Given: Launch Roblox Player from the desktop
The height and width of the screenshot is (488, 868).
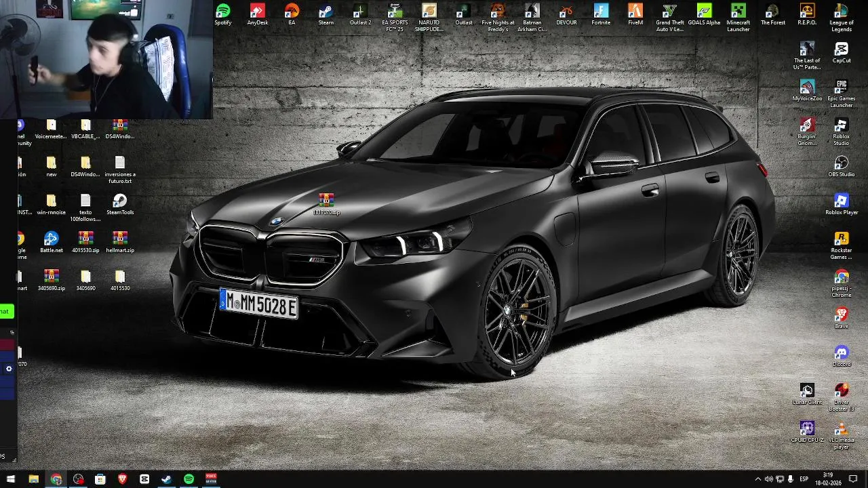Looking at the screenshot, I should tap(842, 205).
